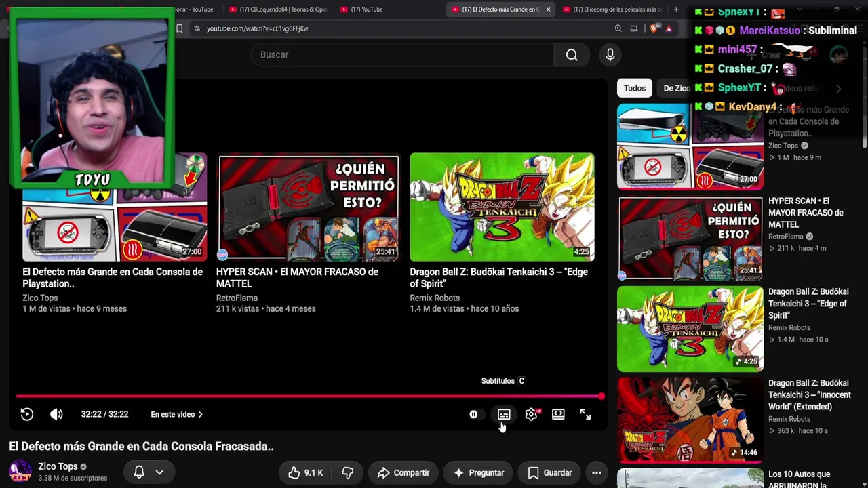
Task: Open the Zico Tops channel avatar
Action: tap(20, 471)
